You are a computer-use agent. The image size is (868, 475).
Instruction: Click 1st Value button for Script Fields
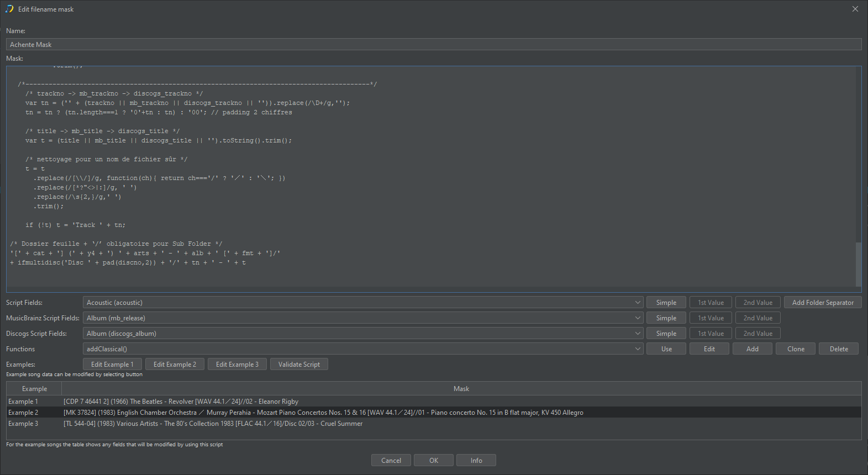(x=711, y=303)
